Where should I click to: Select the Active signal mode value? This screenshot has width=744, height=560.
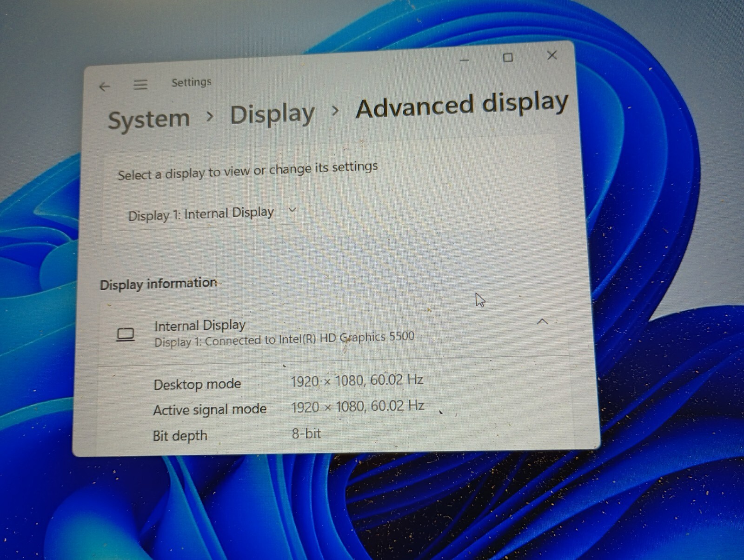pos(357,407)
